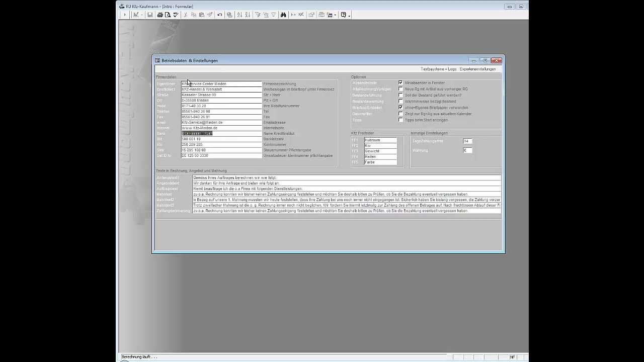Image resolution: width=644 pixels, height=362 pixels.
Task: Click the Währung field with € symbol
Action: tap(467, 150)
